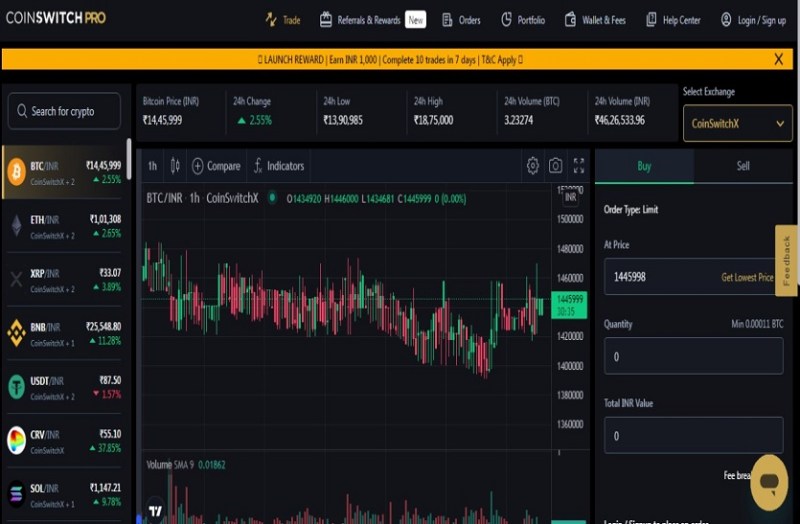Click the TradingView logo on chart
Viewport: 800px width, 524px height.
tap(155, 511)
